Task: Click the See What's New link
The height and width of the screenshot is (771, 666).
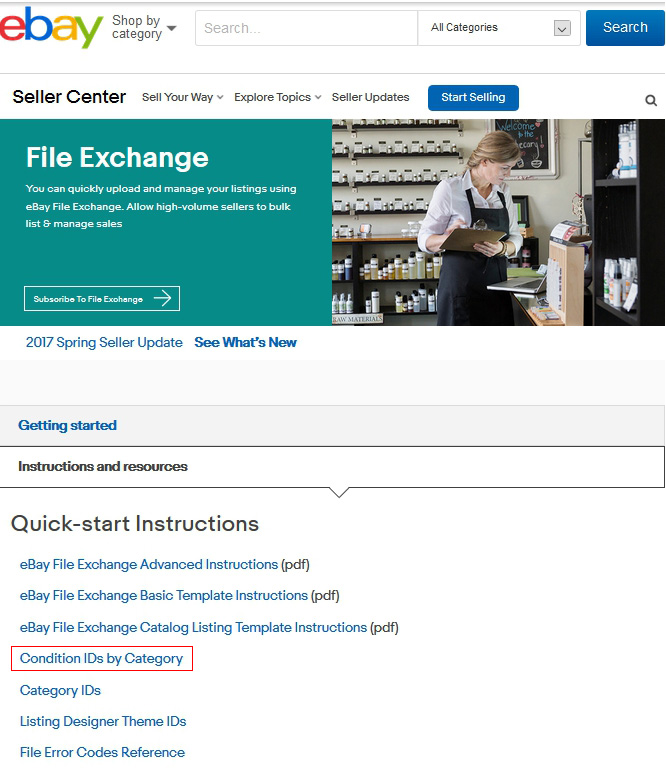Action: (245, 342)
